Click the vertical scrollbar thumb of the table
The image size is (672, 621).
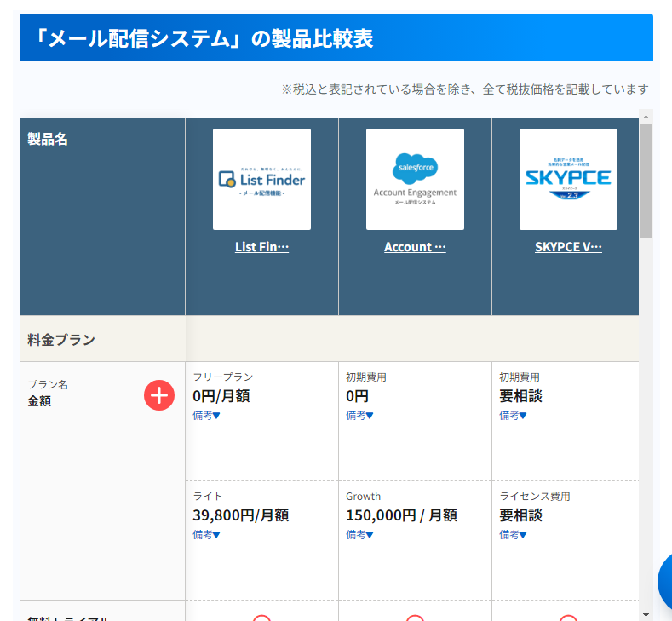pos(646,181)
